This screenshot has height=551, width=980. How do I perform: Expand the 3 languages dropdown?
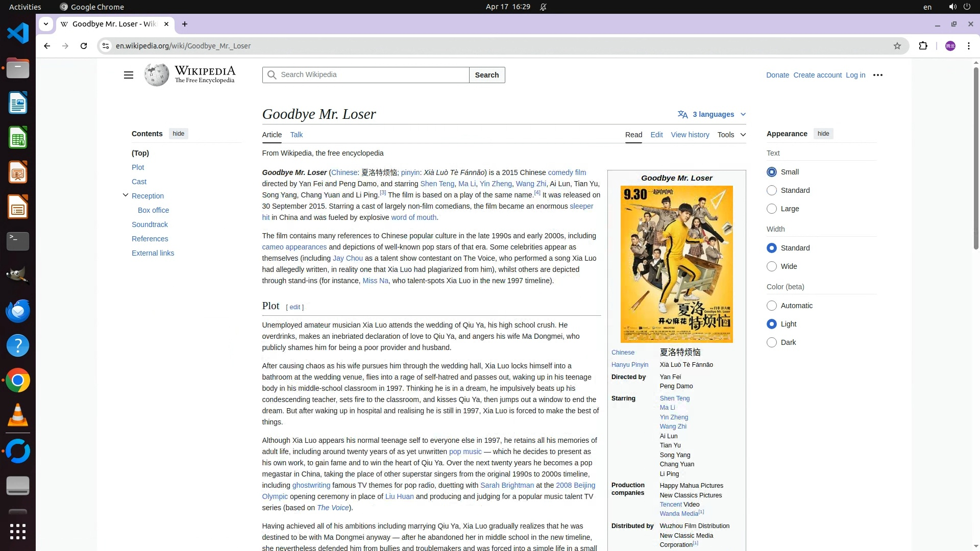pos(713,114)
